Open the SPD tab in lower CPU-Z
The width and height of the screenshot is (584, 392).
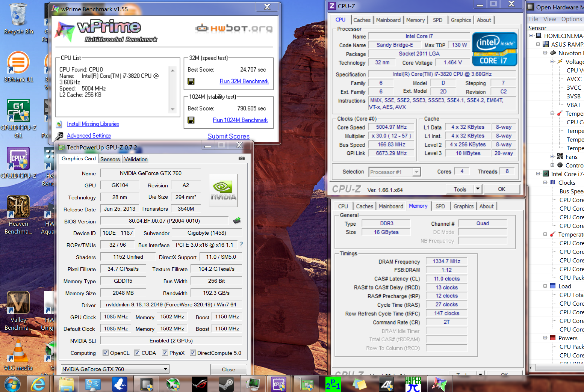440,206
